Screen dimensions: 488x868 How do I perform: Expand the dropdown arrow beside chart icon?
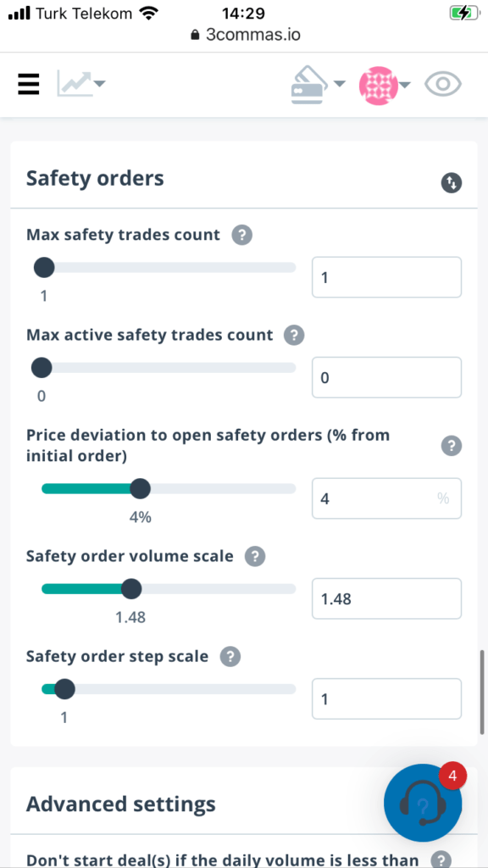[100, 84]
